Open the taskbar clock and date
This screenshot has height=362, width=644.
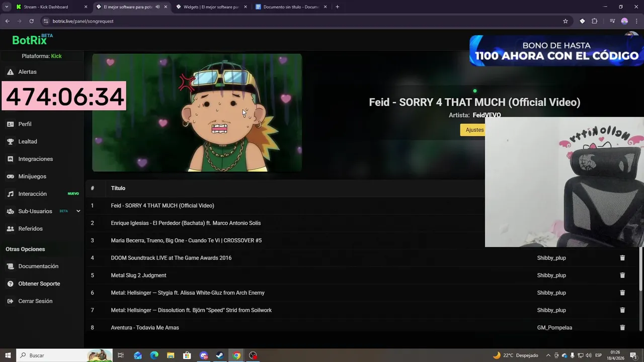(x=615, y=355)
